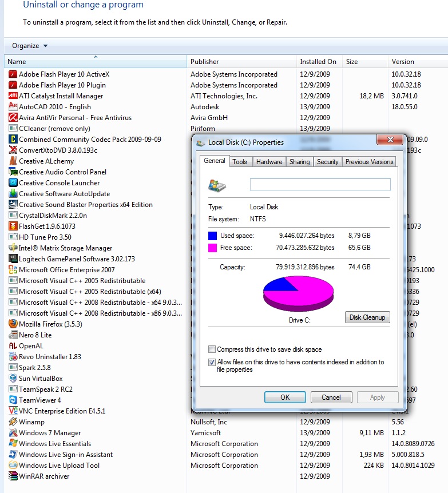Screen dimensions: 448x493
Task: Click the Windows Live Upload Tool icon
Action: (x=13, y=466)
